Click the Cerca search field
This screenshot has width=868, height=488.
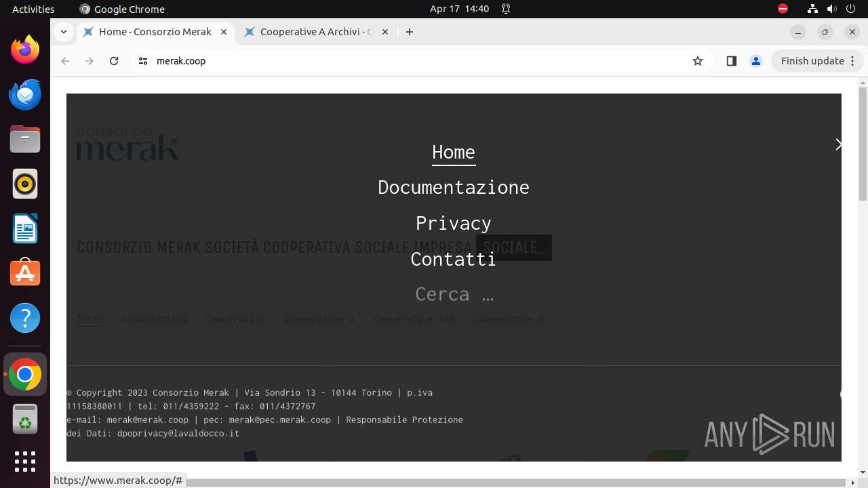pos(454,294)
